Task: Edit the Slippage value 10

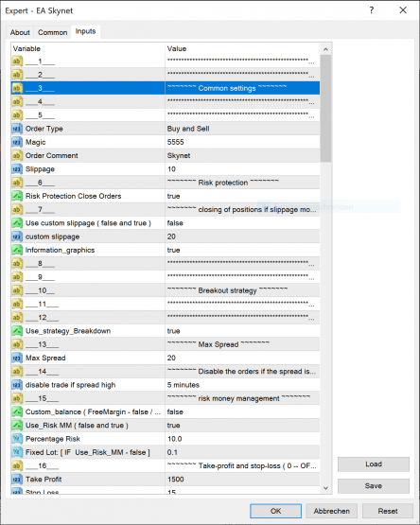Action: [x=242, y=169]
